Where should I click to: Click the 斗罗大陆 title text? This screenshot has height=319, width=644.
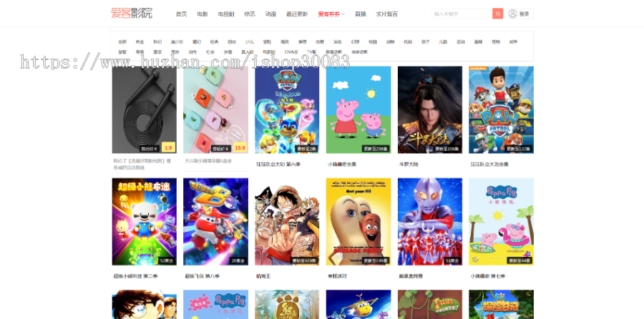point(409,165)
